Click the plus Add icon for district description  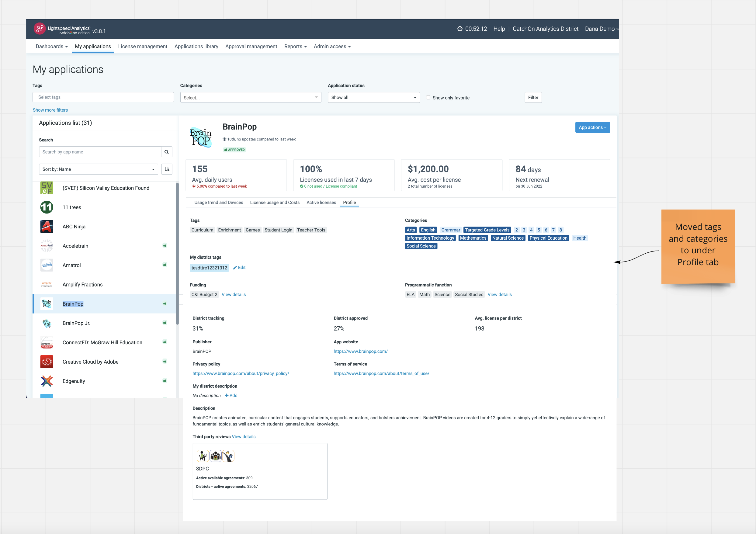click(227, 395)
